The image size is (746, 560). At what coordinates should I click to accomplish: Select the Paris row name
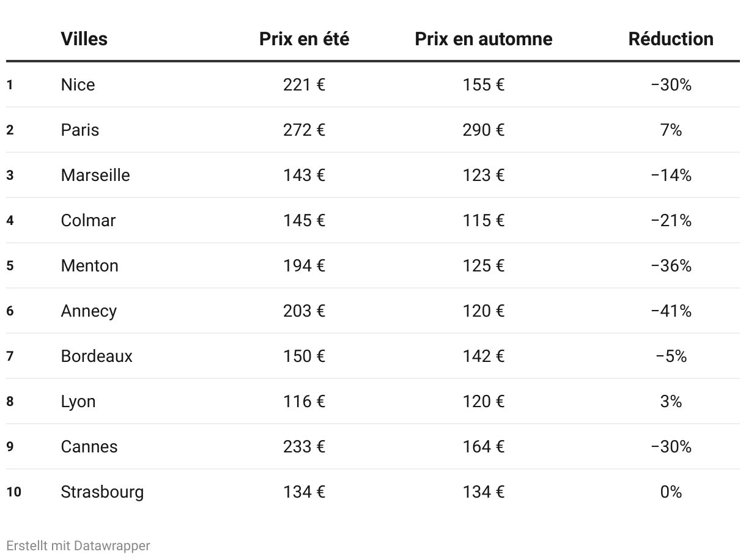pyautogui.click(x=79, y=130)
